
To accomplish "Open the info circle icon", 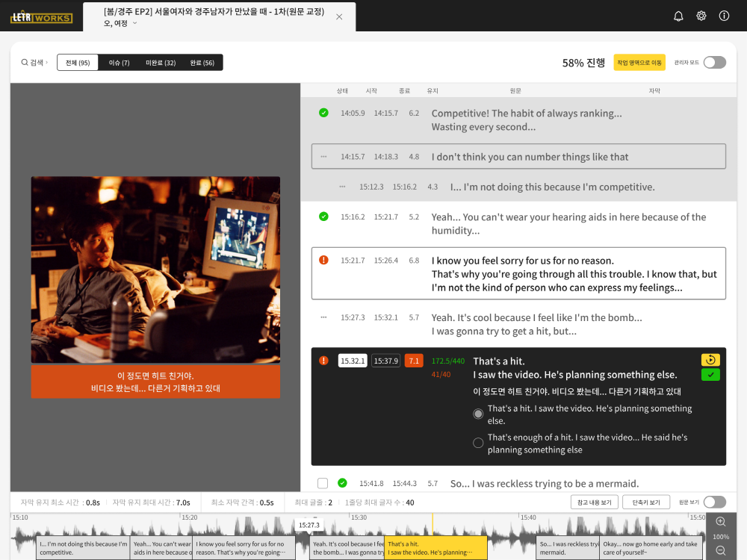I will coord(724,16).
